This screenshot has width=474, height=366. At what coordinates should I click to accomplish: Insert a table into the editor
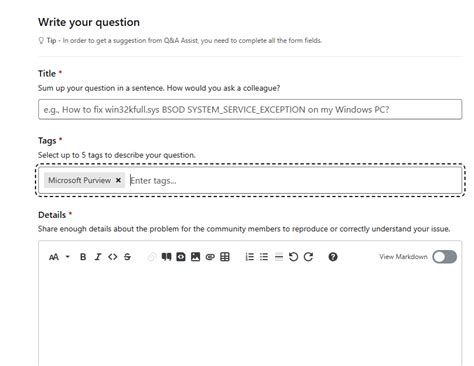(225, 257)
